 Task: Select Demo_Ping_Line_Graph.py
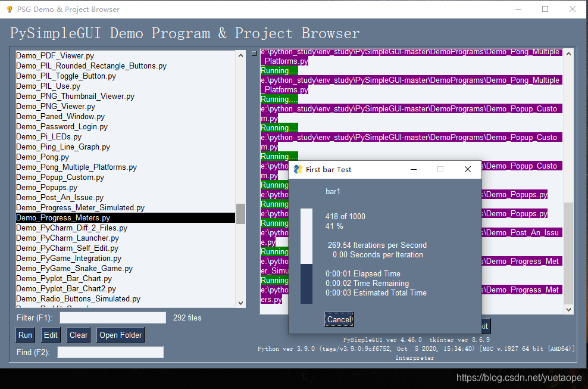[x=125, y=147]
